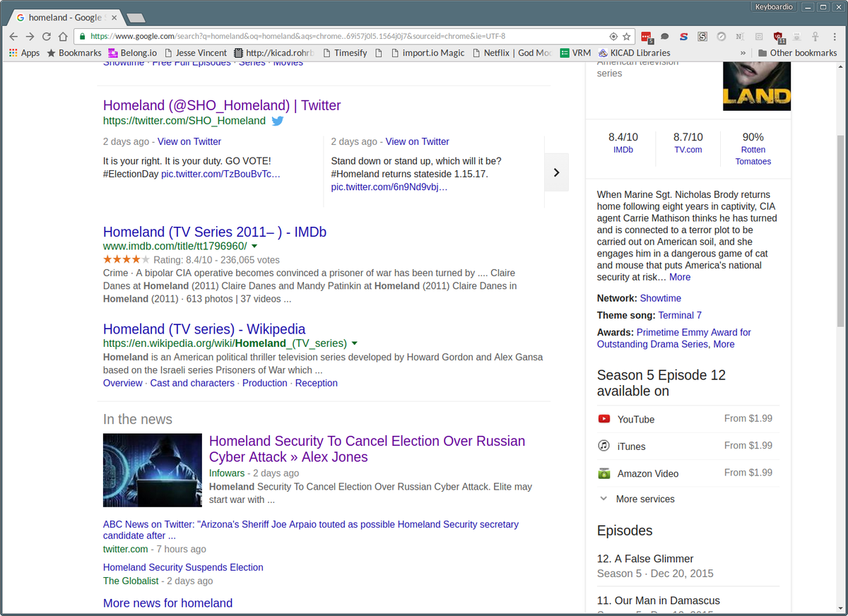This screenshot has height=616, width=848.
Task: Go back with the browser back arrow
Action: coord(13,36)
